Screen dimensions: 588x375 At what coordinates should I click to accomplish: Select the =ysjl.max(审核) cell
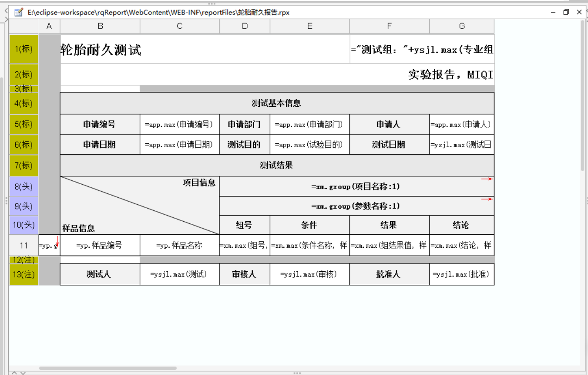[x=310, y=274]
